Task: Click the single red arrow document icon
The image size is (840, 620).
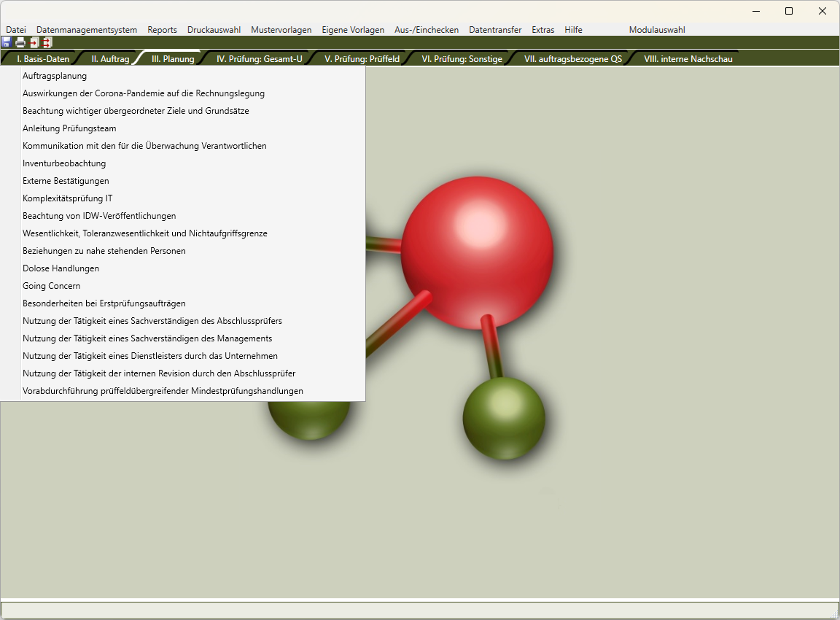Action: (x=34, y=42)
